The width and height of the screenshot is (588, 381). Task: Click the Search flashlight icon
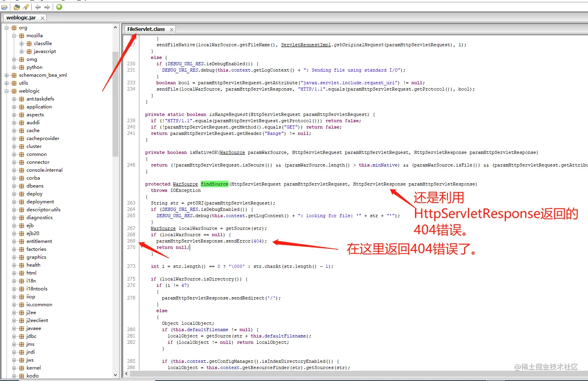(x=26, y=7)
